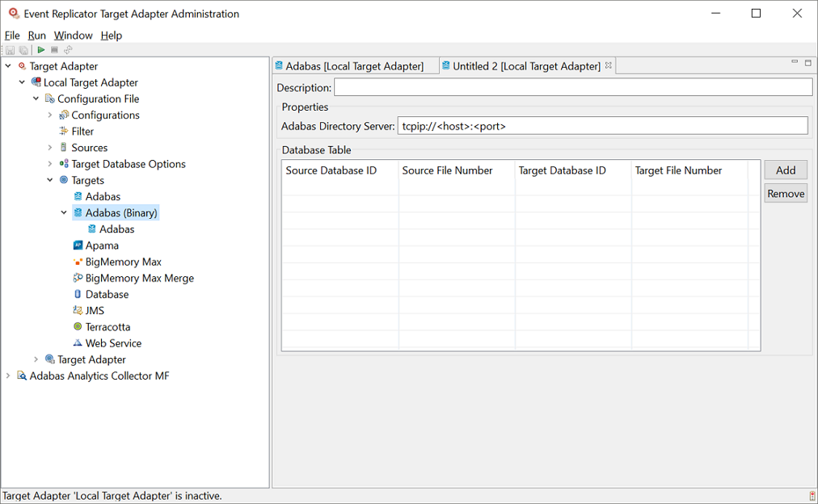This screenshot has height=504, width=818.
Task: Click the Stop toolbar icon
Action: click(54, 49)
